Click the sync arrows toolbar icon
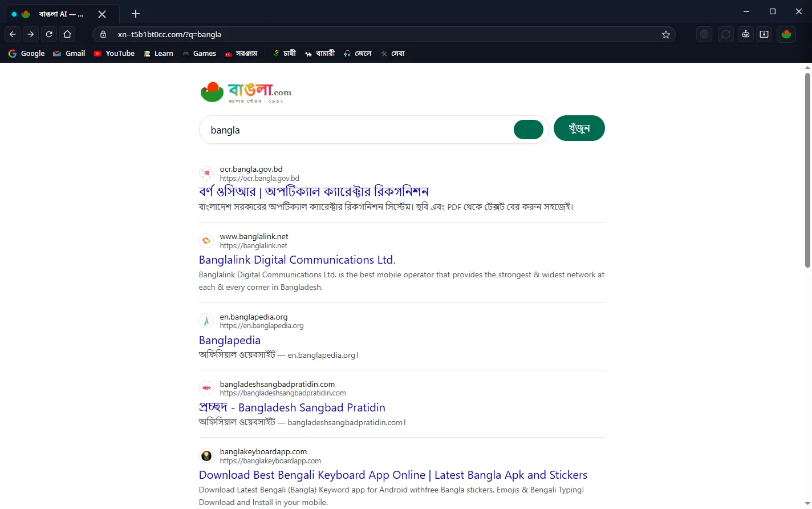 (726, 34)
